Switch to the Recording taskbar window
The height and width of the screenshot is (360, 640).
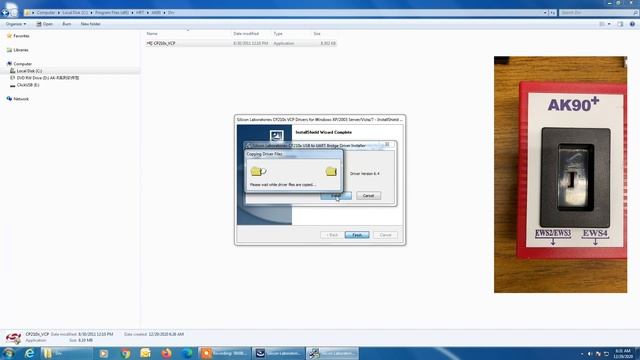[224, 353]
